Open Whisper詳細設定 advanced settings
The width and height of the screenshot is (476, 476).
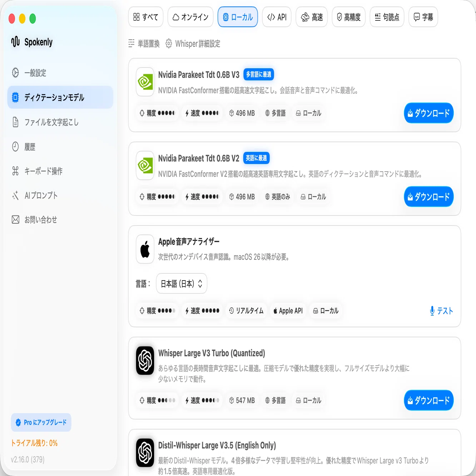[x=193, y=44]
